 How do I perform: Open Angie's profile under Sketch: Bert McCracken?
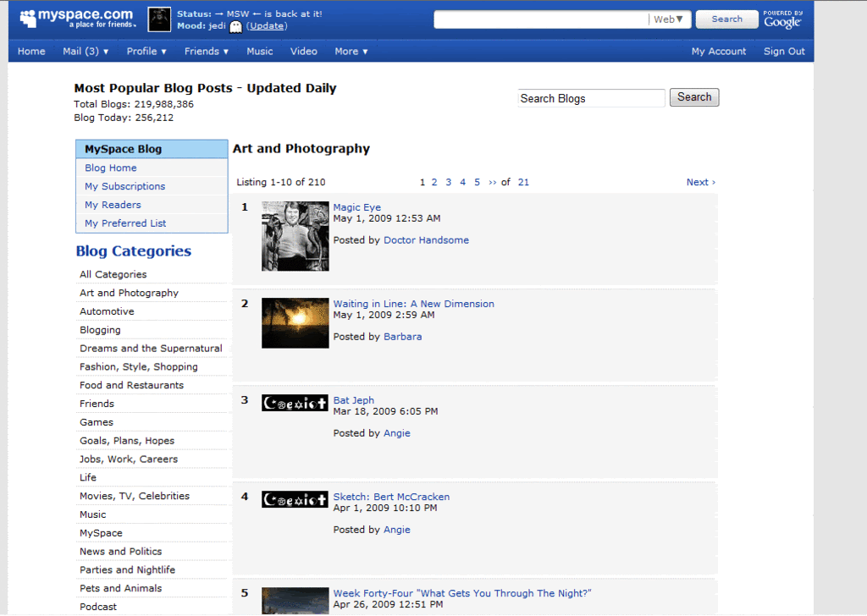coord(397,530)
